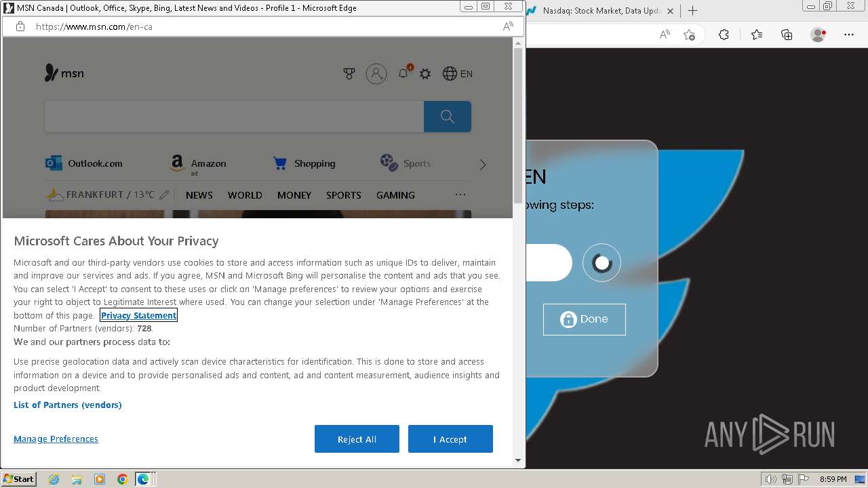Screen dimensions: 868x488
Task: Click the circular loading spinner
Action: (601, 262)
